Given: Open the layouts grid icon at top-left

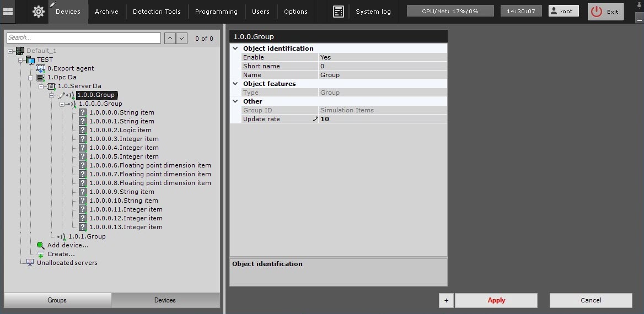Looking at the screenshot, I should (8, 12).
